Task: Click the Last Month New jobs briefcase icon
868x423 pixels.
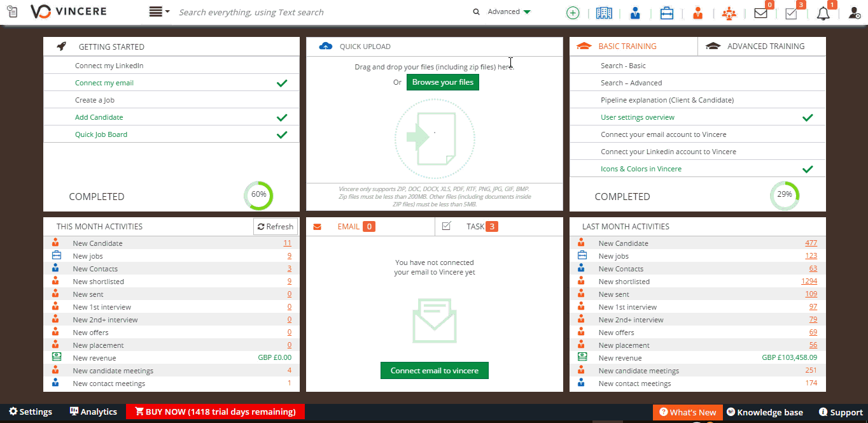Action: pos(582,255)
